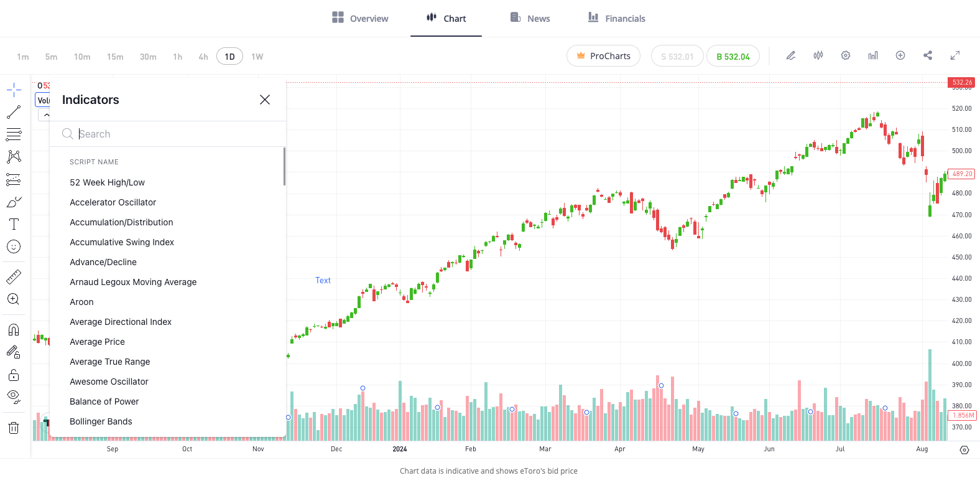Set timeframe to 1W
This screenshot has height=483, width=980.
257,57
